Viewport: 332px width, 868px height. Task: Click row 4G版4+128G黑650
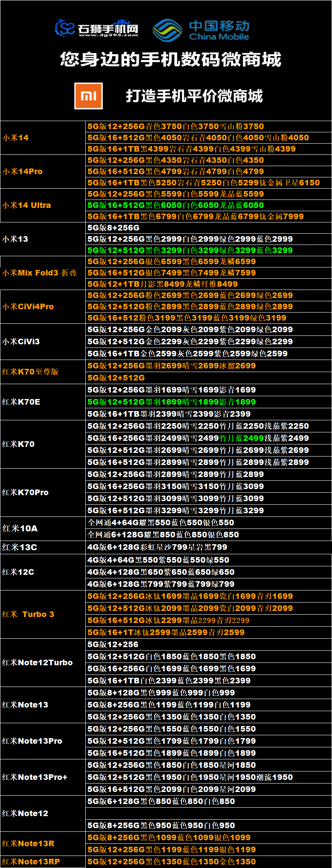point(208,572)
